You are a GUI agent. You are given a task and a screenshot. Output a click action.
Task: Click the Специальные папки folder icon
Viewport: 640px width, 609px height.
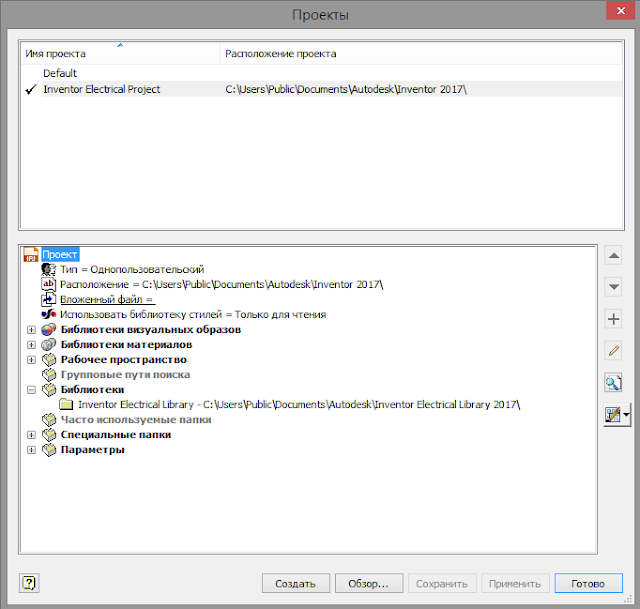coord(49,435)
